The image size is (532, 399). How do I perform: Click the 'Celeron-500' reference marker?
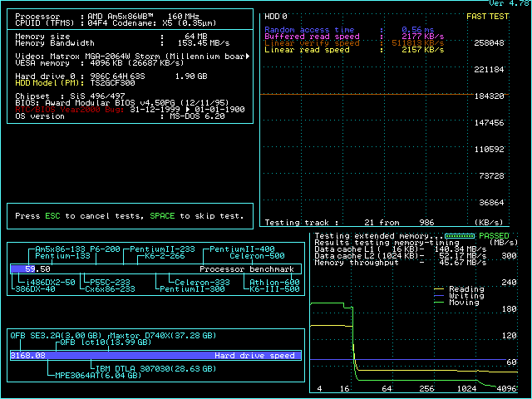coord(257,256)
